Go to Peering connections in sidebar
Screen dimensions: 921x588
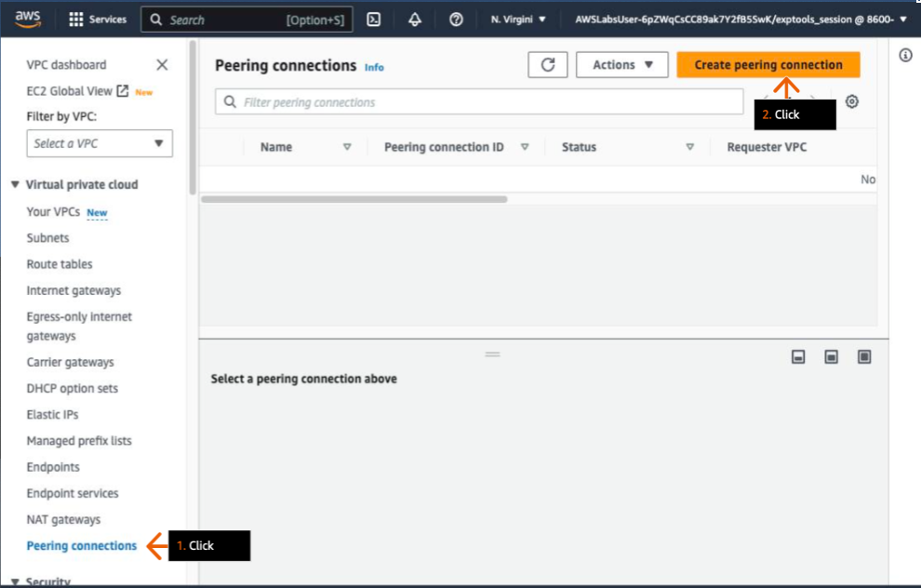click(82, 545)
